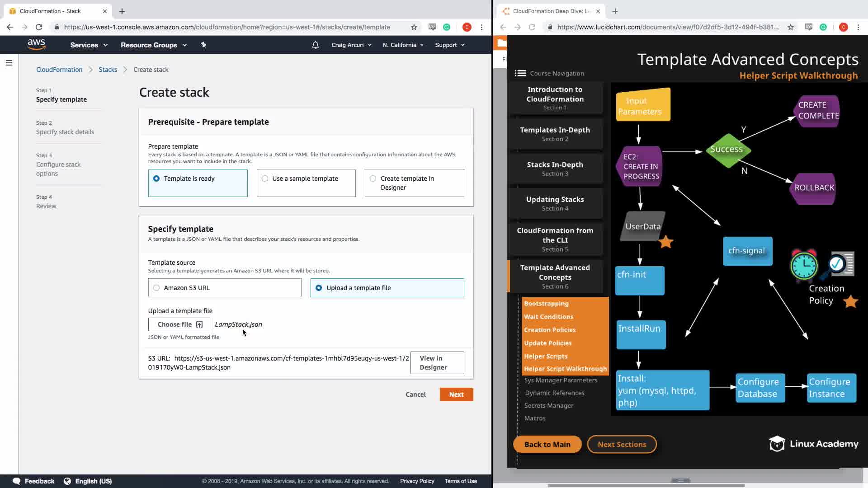This screenshot has height=488, width=868.
Task: Open Stacks In-Depth Section 3
Action: click(x=555, y=169)
